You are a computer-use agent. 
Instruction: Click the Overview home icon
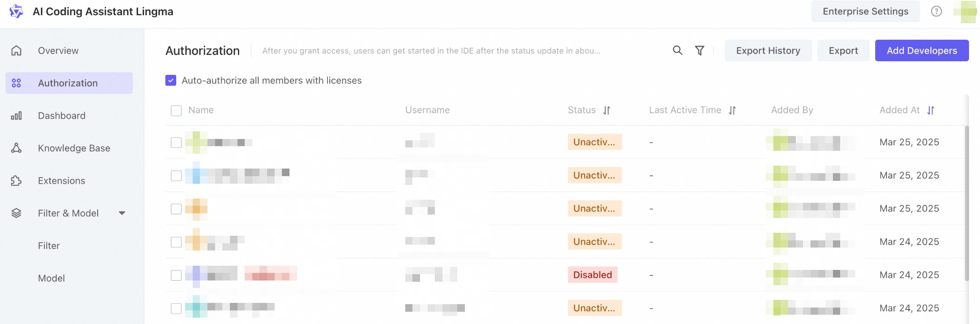[16, 51]
